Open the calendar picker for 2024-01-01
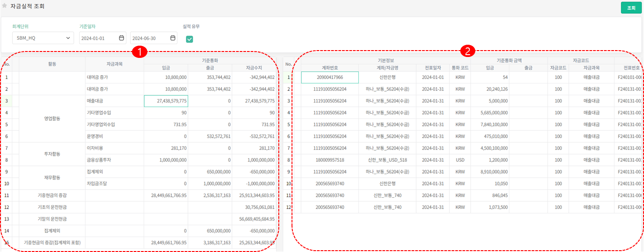This screenshot has height=252, width=644. (x=121, y=38)
